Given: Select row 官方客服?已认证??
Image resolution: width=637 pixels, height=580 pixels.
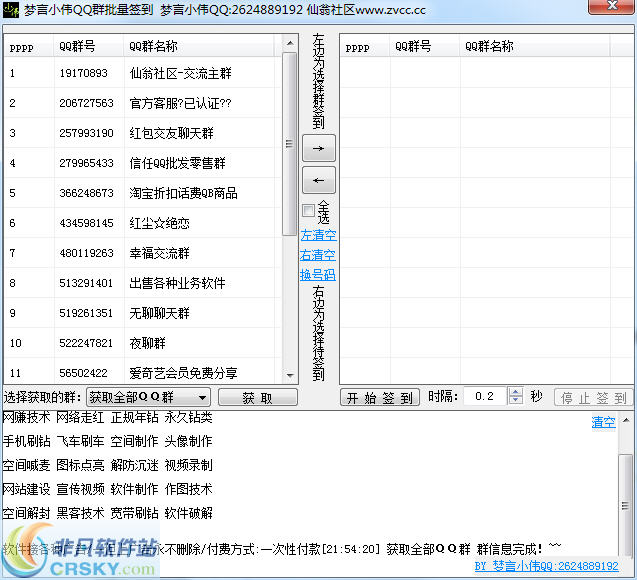Looking at the screenshot, I should [x=142, y=103].
